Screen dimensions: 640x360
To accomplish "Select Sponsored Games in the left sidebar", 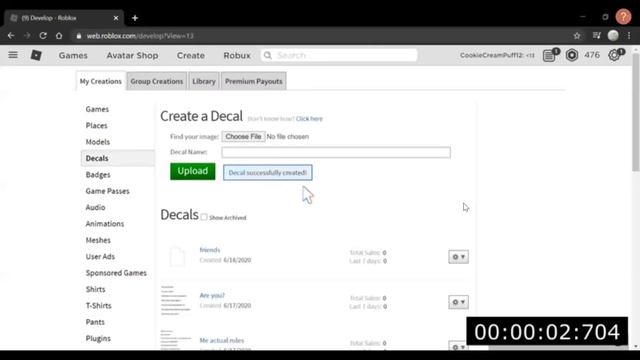I will 116,273.
